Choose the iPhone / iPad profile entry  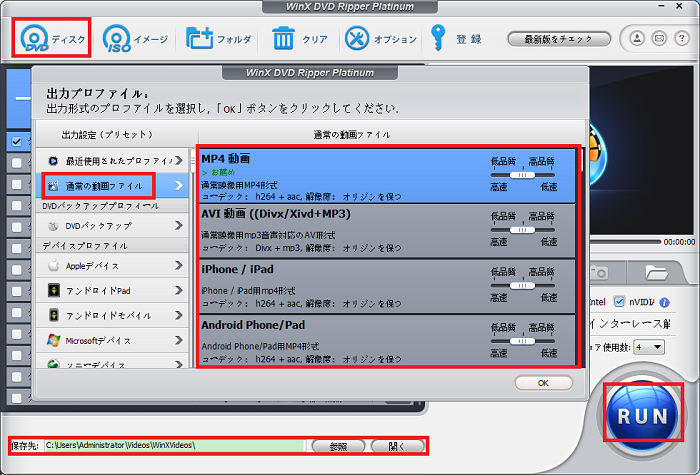point(387,287)
